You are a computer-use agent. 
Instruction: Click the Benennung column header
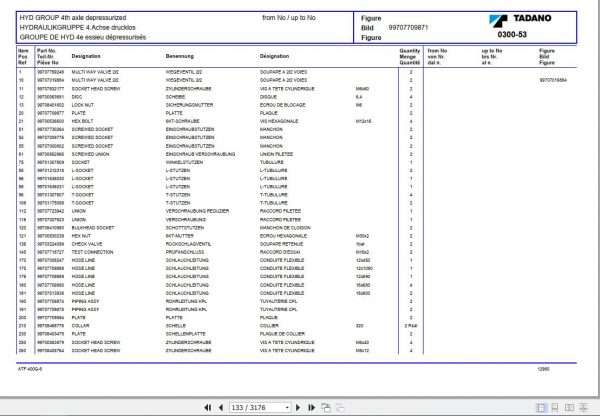(x=179, y=56)
